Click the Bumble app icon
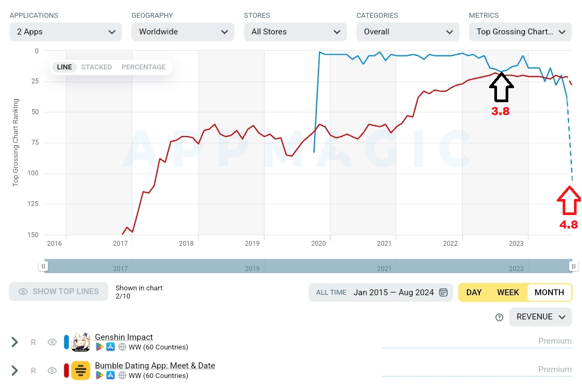Viewport: 582px width, 392px height. [81, 370]
